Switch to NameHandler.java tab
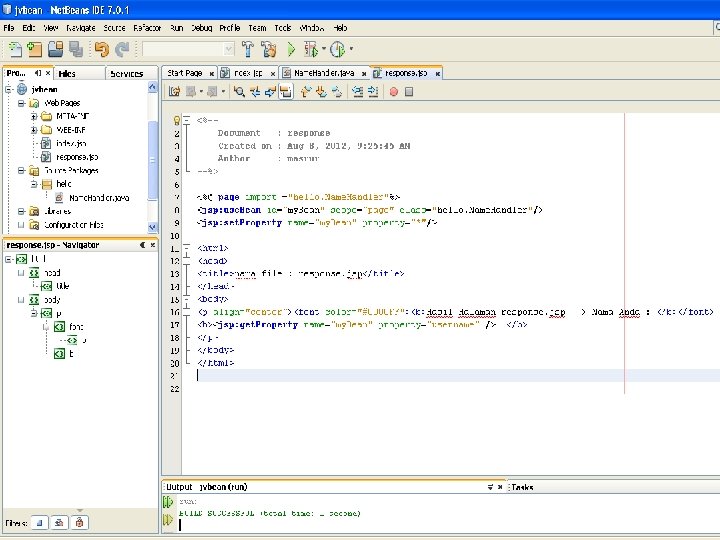 [x=322, y=73]
